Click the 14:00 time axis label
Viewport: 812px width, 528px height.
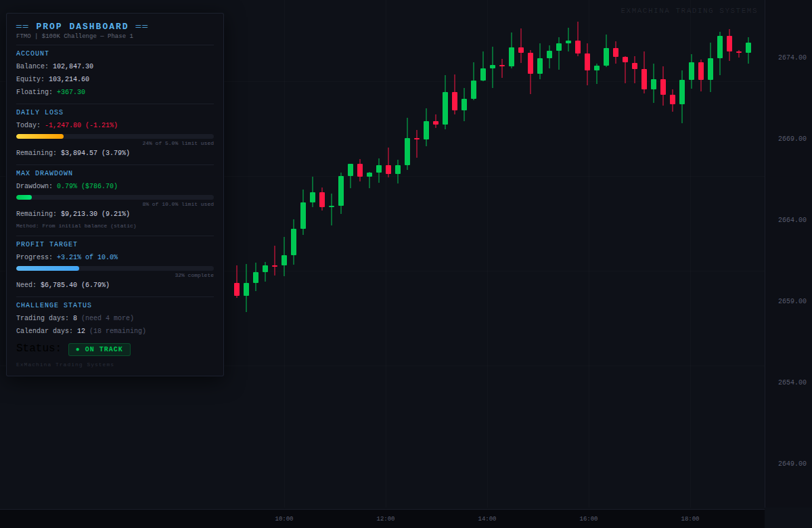pyautogui.click(x=489, y=519)
